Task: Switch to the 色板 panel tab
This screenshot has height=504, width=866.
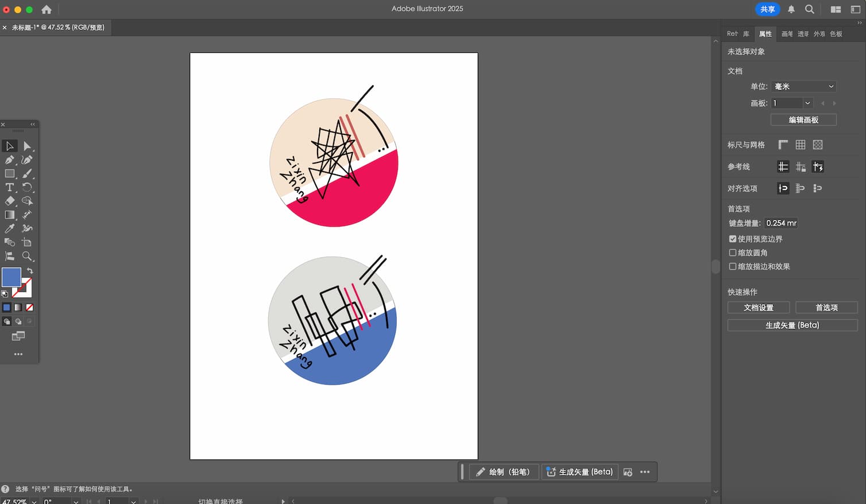Action: (836, 34)
